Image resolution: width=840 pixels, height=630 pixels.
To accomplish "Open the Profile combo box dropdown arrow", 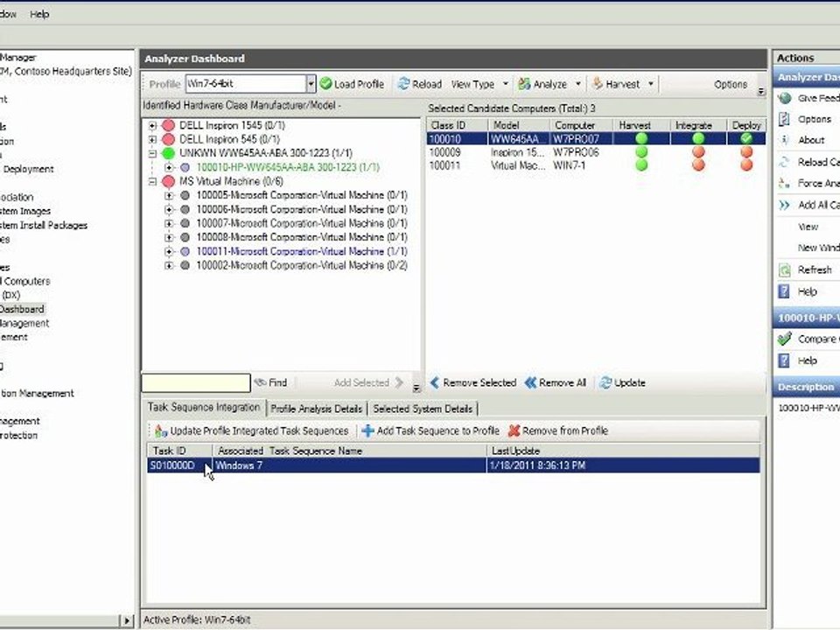I will [x=311, y=84].
